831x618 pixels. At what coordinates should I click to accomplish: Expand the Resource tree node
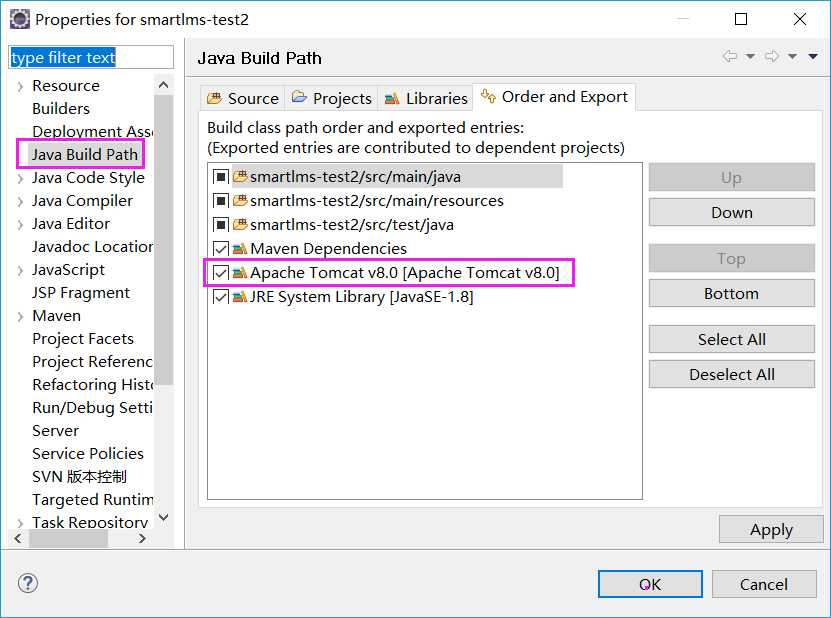pyautogui.click(x=20, y=87)
